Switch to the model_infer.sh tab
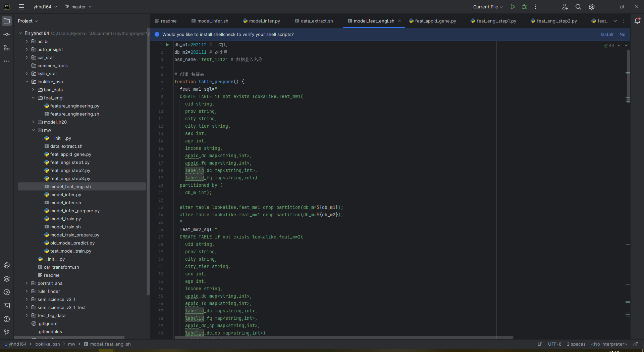Image resolution: width=644 pixels, height=352 pixels. coord(210,21)
